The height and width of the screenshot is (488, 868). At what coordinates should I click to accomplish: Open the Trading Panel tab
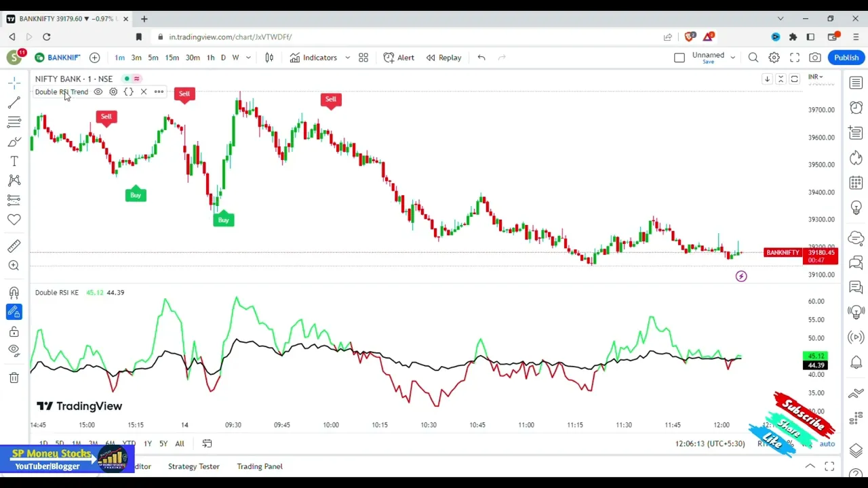click(x=260, y=466)
